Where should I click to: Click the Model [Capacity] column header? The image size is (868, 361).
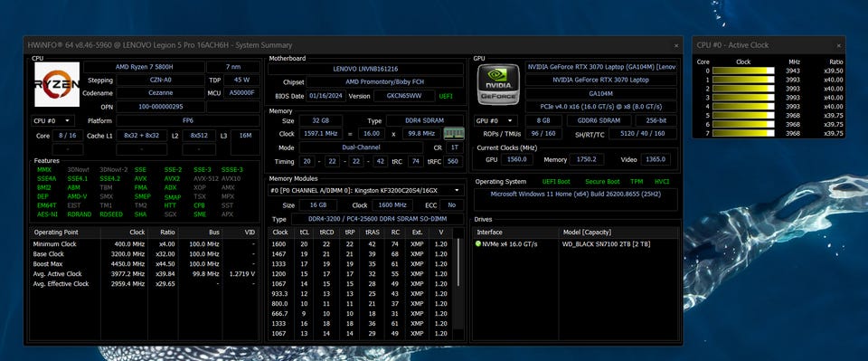pos(619,233)
